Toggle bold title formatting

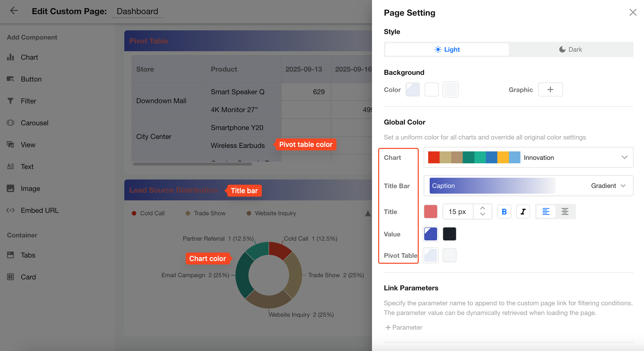pos(504,212)
